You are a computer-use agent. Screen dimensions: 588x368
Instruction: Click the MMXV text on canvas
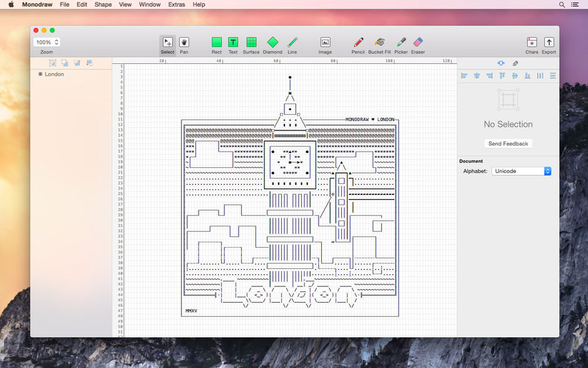tap(191, 311)
